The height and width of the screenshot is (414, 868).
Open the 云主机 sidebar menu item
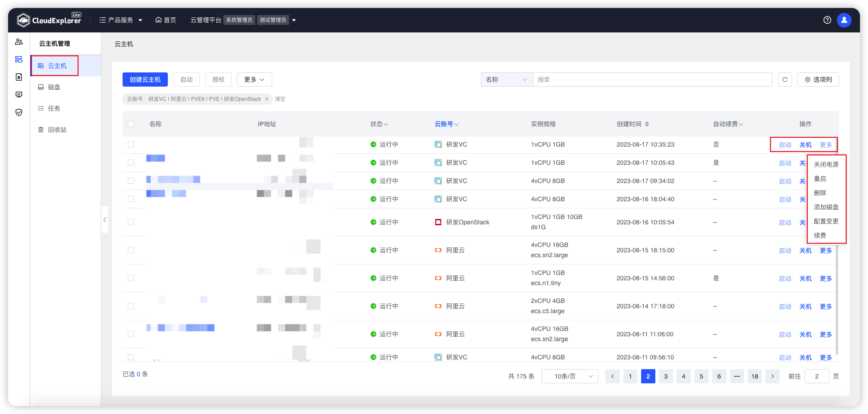(x=66, y=66)
